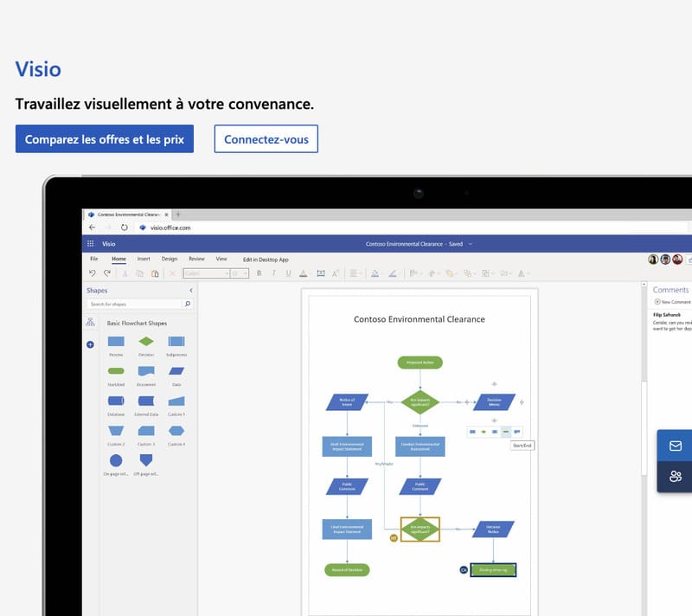692x616 pixels.
Task: Click the shape search magnifier icon
Action: 188,304
